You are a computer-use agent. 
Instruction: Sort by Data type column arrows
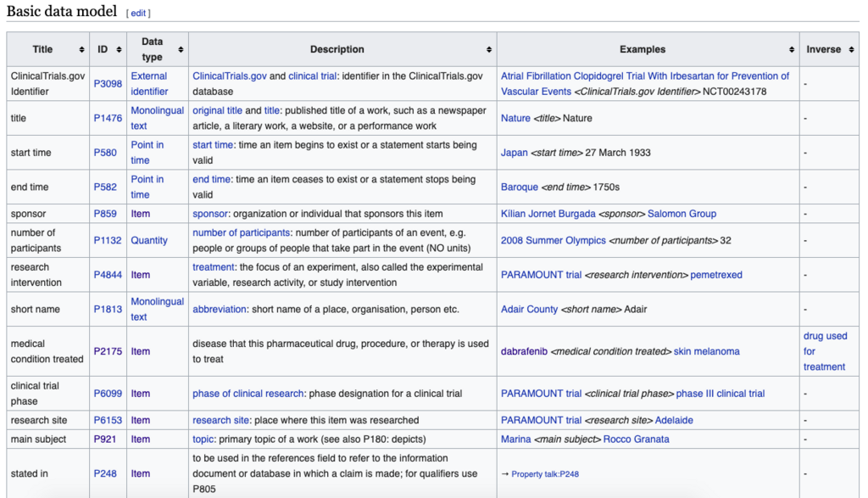(181, 49)
